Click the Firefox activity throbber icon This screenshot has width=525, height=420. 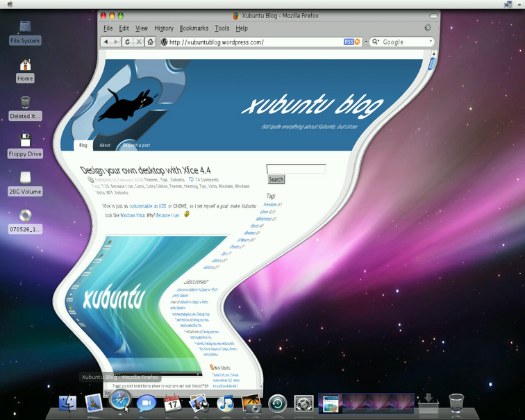[x=428, y=28]
